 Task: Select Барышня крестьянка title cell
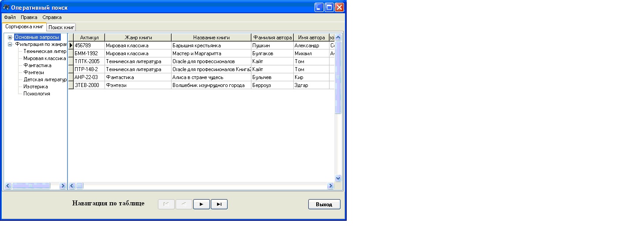211,45
